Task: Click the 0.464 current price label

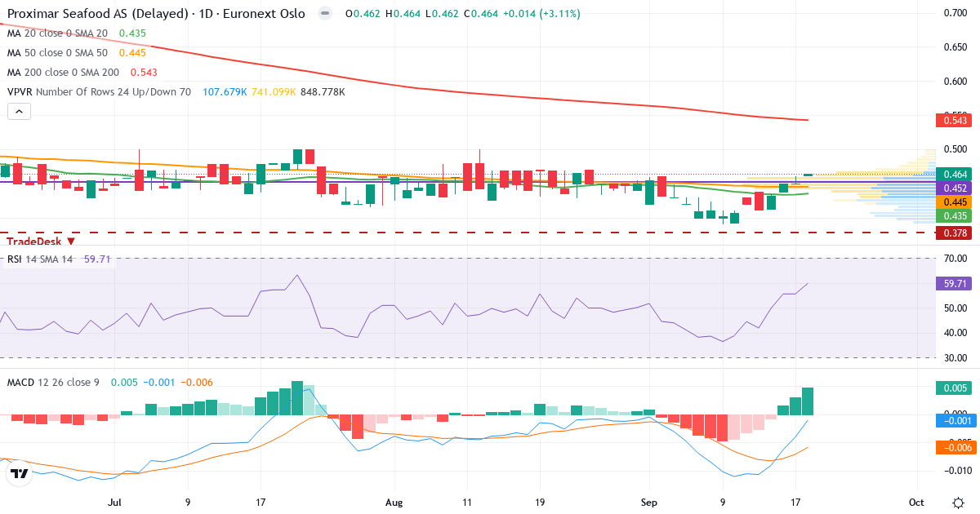Action: 955,175
